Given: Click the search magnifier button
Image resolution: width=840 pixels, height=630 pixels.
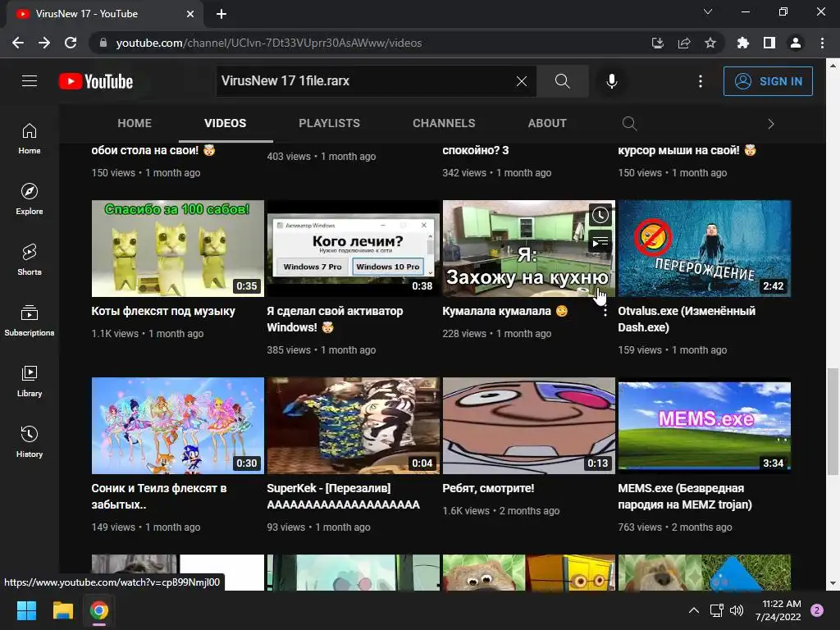Looking at the screenshot, I should coord(562,81).
